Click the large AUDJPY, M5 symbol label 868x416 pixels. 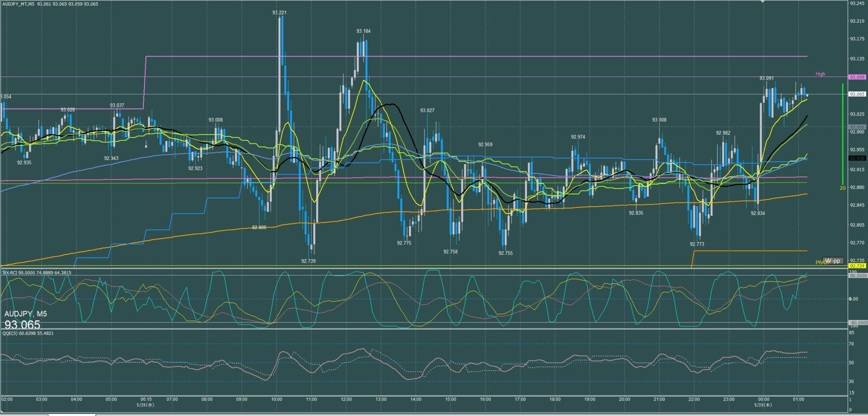point(25,314)
